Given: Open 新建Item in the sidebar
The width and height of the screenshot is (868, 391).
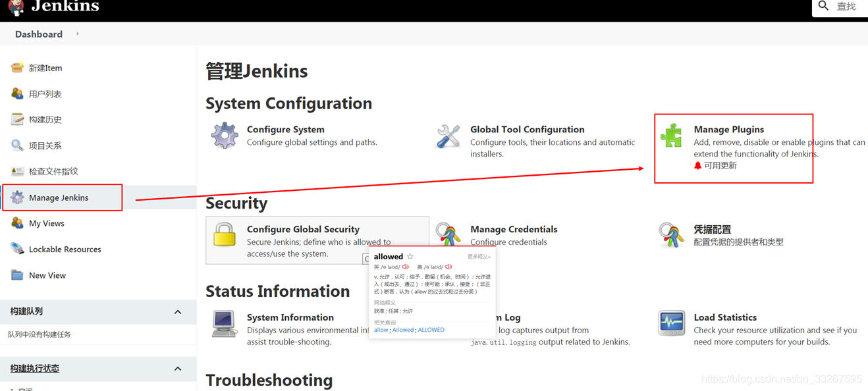Looking at the screenshot, I should point(45,68).
